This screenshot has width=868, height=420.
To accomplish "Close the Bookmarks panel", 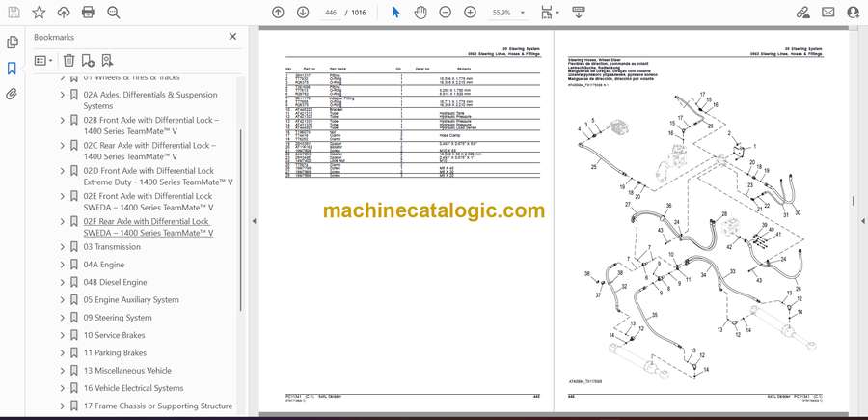I will (x=232, y=37).
